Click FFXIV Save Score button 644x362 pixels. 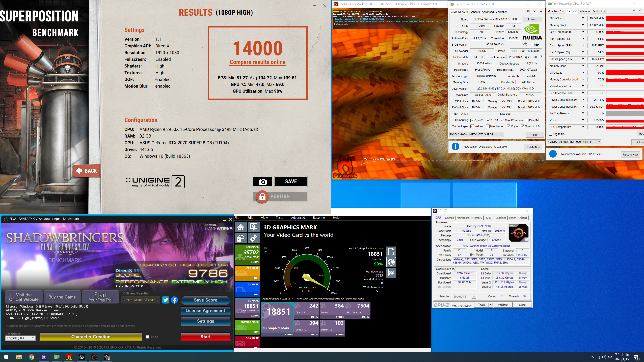click(x=205, y=300)
